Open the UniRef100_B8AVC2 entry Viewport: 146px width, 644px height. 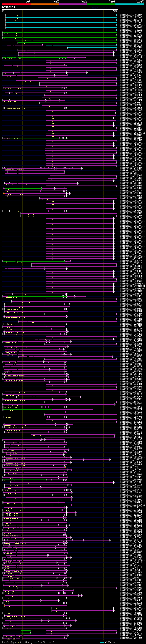click(x=131, y=40)
